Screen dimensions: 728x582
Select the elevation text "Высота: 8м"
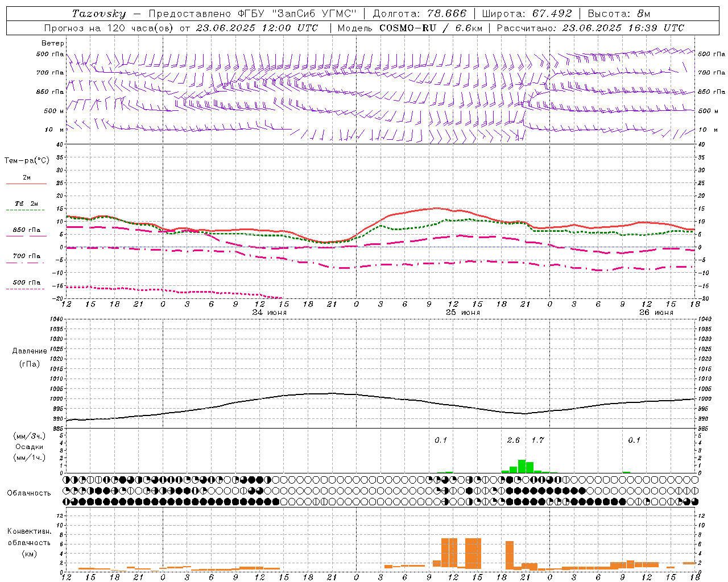point(619,14)
